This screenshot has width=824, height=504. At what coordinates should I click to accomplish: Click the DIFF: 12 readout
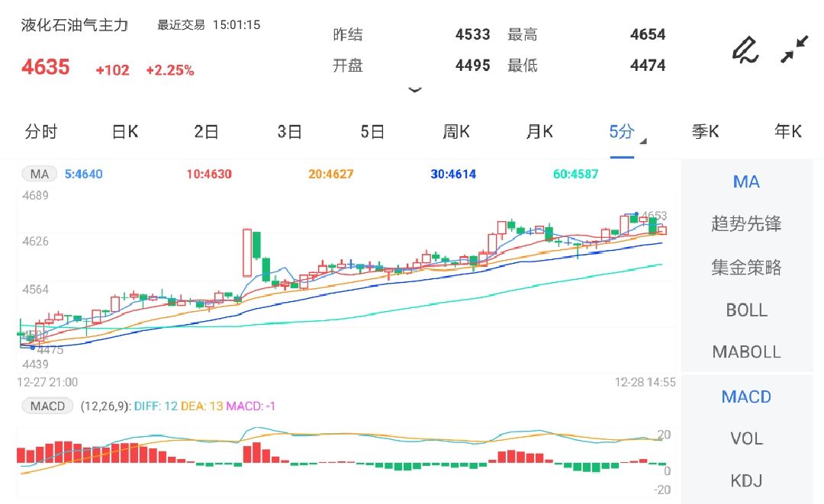pyautogui.click(x=156, y=406)
